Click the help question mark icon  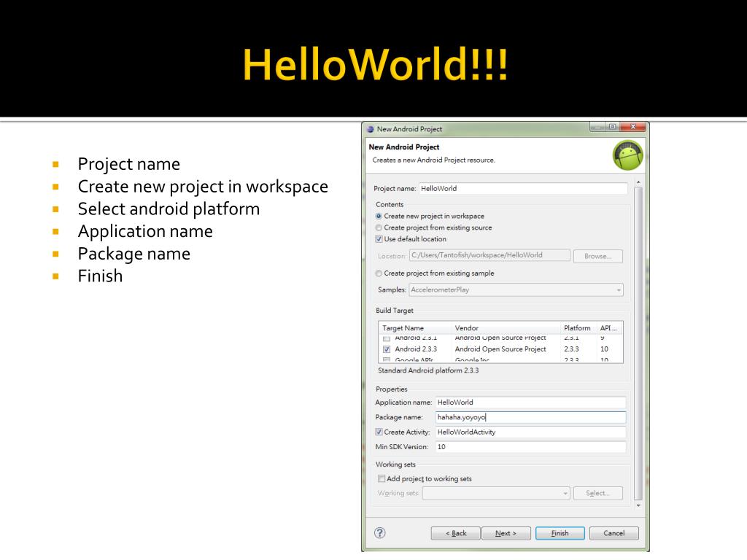(x=379, y=533)
